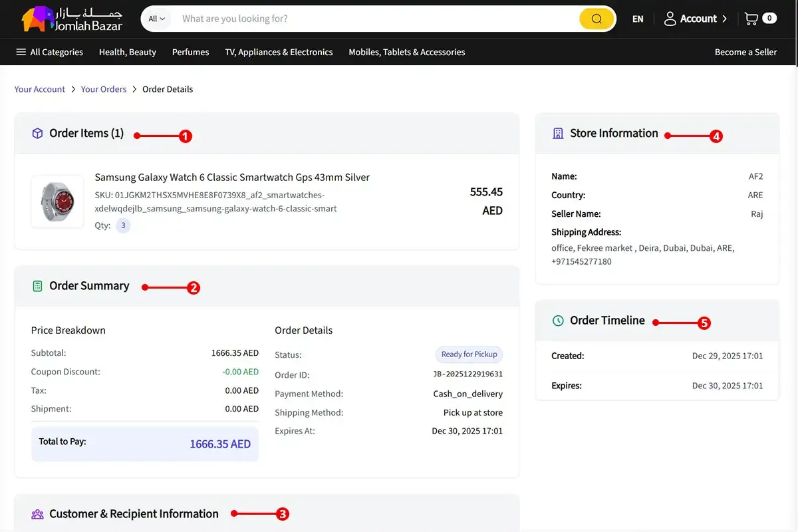798x532 pixels.
Task: Expand the Account menu chevron
Action: 725,19
